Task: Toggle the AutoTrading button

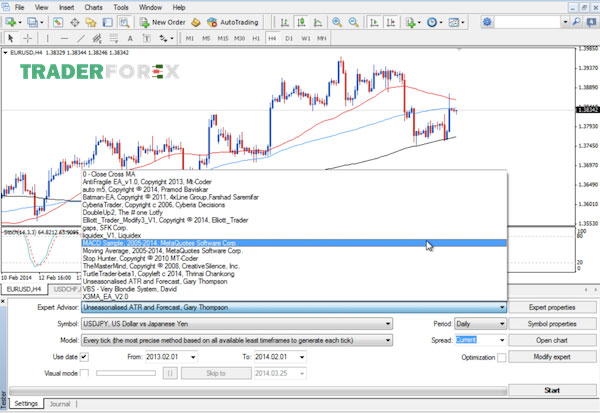Action: 233,23
